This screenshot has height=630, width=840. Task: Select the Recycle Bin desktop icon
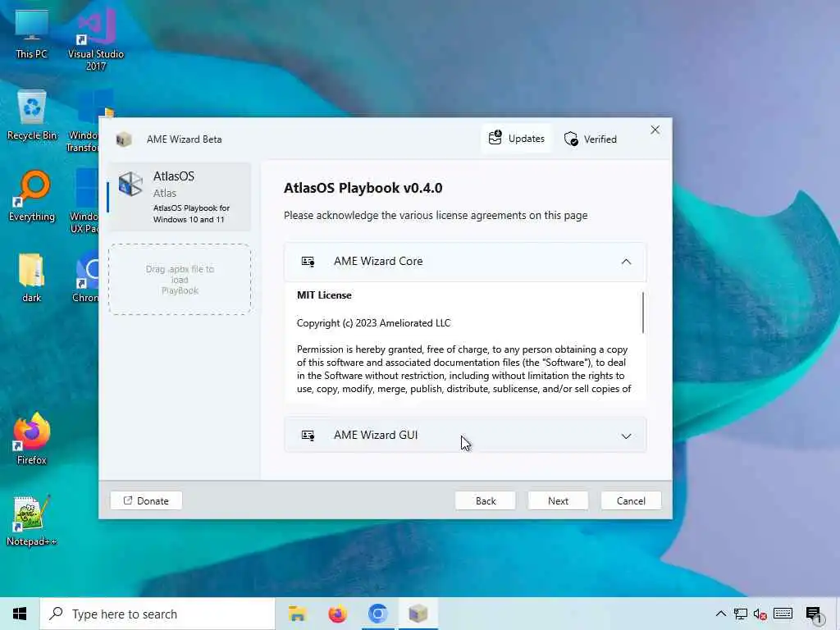coord(32,115)
